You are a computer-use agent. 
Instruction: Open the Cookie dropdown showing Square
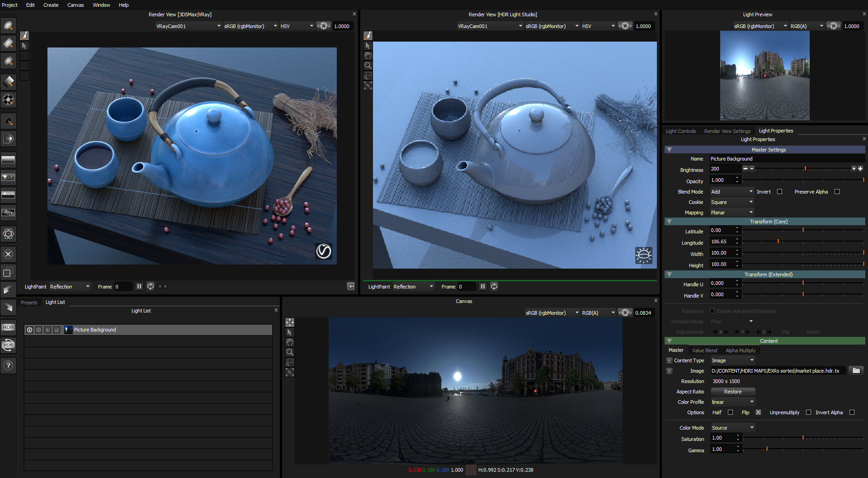click(x=731, y=202)
